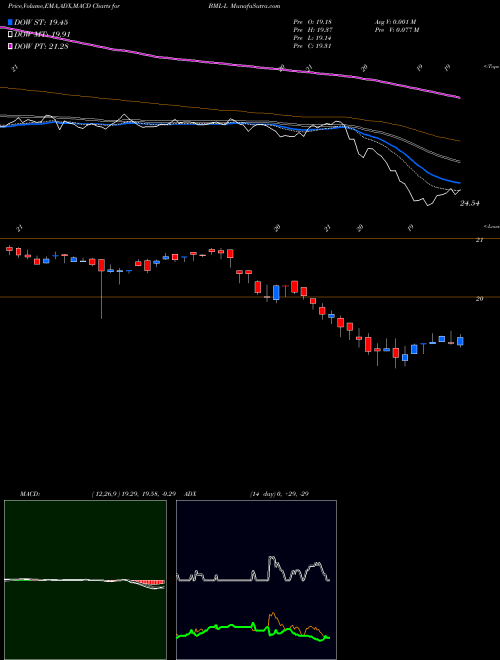Select the 'DOW MT: 19.91' legend text
The height and width of the screenshot is (660, 500).
pyautogui.click(x=42, y=35)
